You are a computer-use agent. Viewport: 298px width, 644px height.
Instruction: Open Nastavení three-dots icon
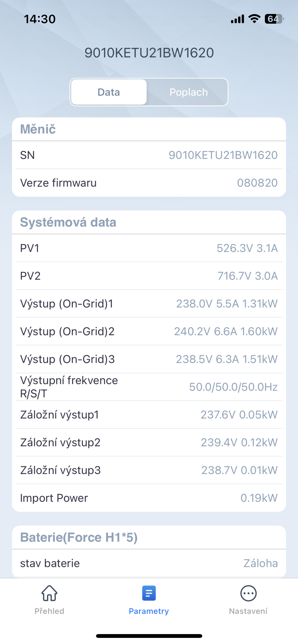248,593
